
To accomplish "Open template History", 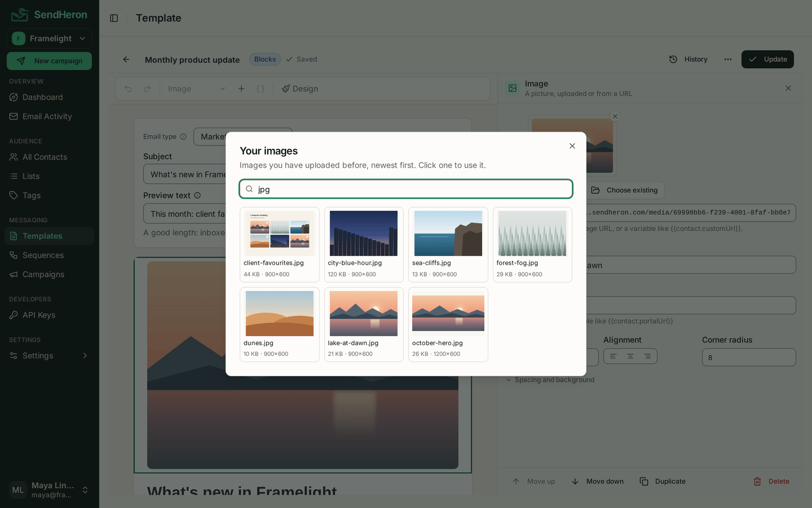I will pos(688,59).
